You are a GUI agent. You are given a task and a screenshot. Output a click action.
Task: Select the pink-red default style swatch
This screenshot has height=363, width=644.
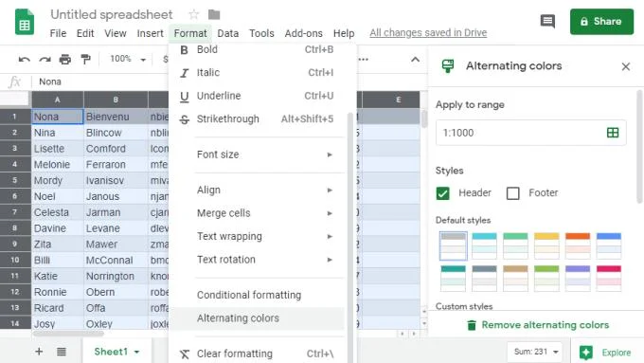[x=609, y=279]
